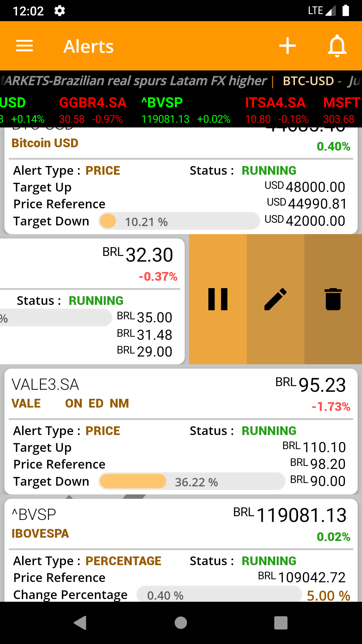Tap the VALE3.SA 36.22% progress bar
The height and width of the screenshot is (644, 362).
[192, 482]
